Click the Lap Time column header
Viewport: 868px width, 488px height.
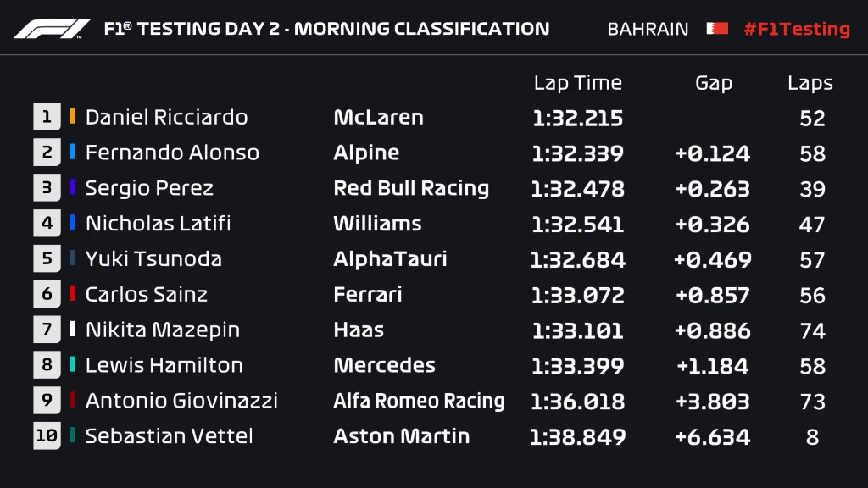tap(577, 83)
